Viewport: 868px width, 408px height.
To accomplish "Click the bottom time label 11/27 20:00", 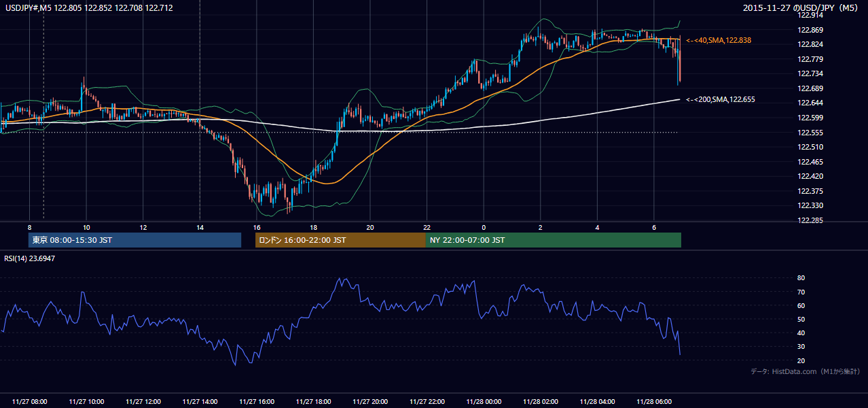I will click(x=370, y=402).
